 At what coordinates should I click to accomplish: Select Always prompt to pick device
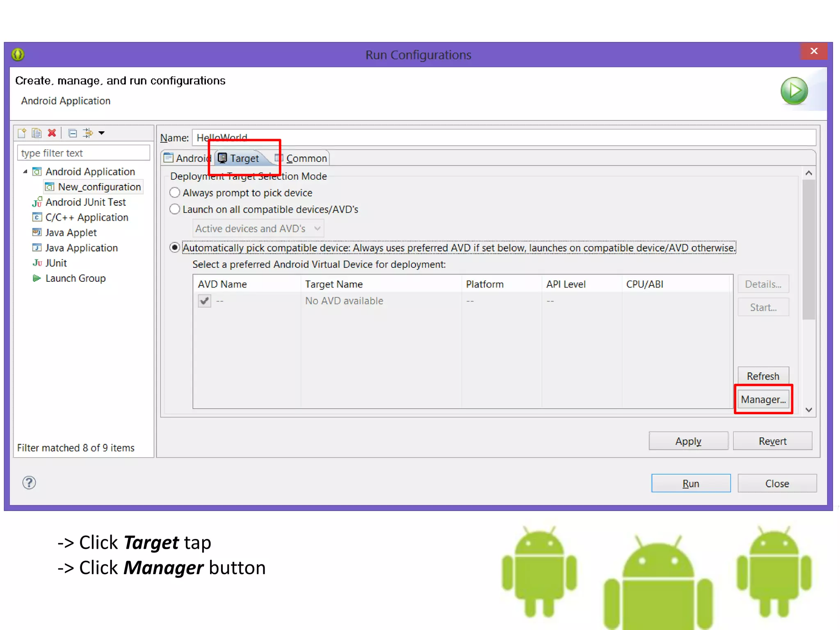pyautogui.click(x=241, y=193)
